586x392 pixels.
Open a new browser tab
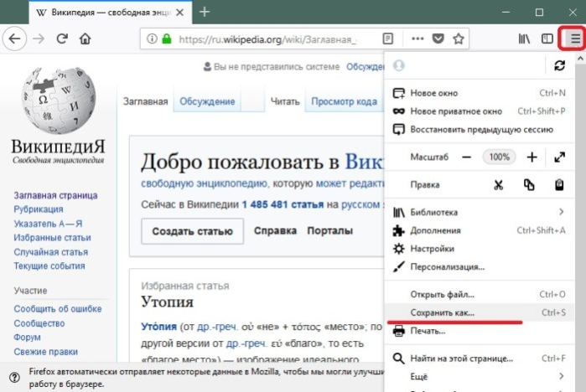click(x=205, y=12)
